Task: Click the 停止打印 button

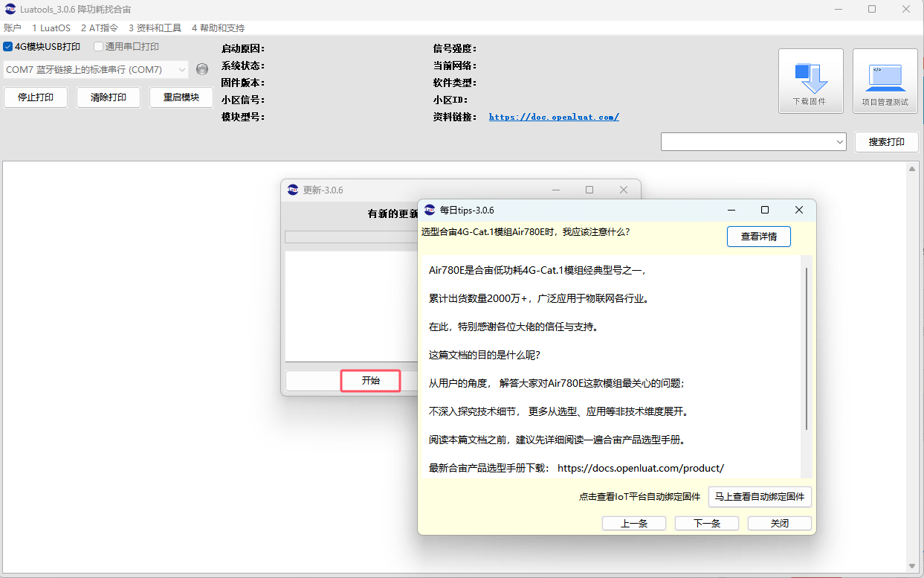Action: coord(36,97)
